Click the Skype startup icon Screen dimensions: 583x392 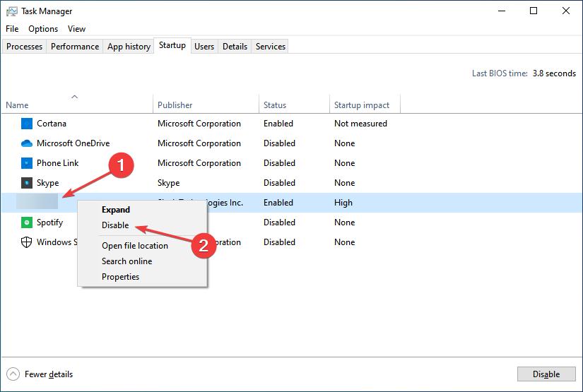(27, 183)
